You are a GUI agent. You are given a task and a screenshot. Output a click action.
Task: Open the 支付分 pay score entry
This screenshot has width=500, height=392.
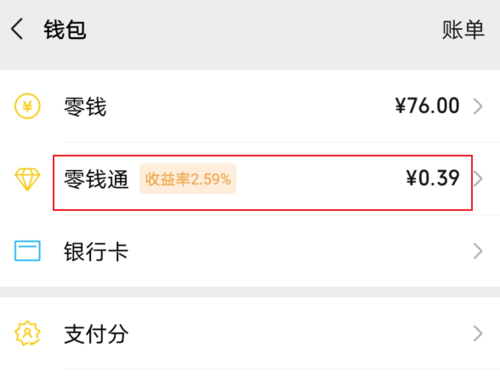250,334
